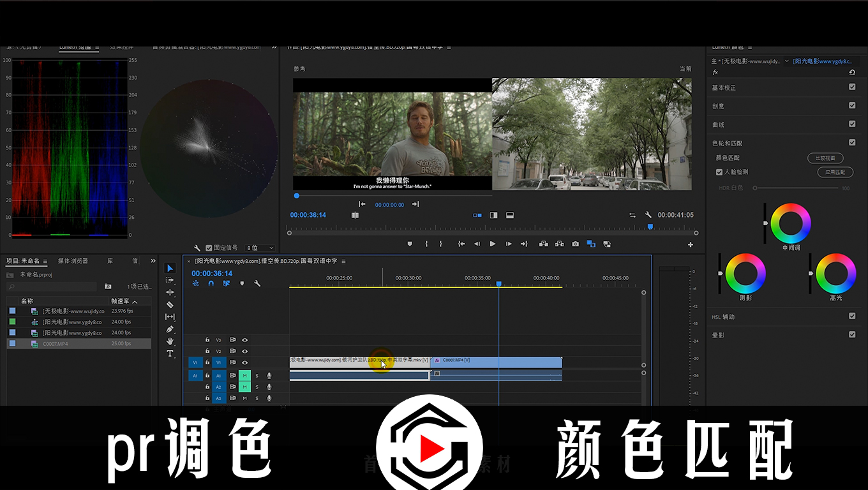868x490 pixels.
Task: Switch to the 媒体浏览器 tab
Action: (x=73, y=261)
